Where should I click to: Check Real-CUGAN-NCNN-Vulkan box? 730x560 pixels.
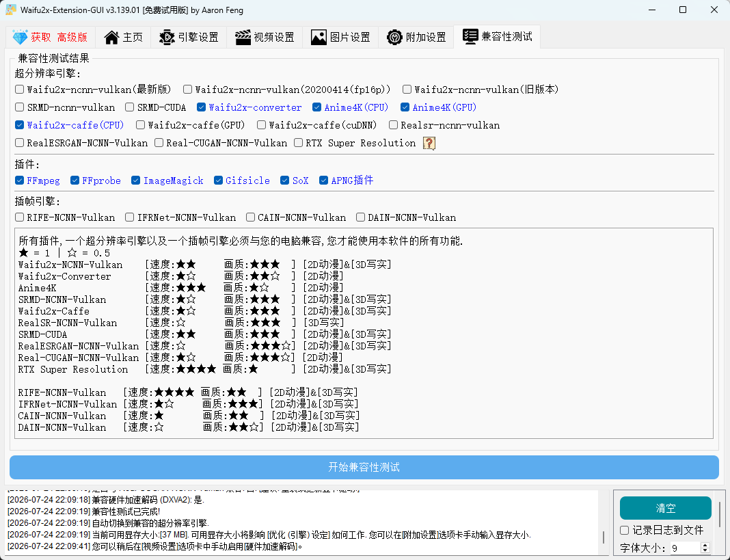pos(159,142)
